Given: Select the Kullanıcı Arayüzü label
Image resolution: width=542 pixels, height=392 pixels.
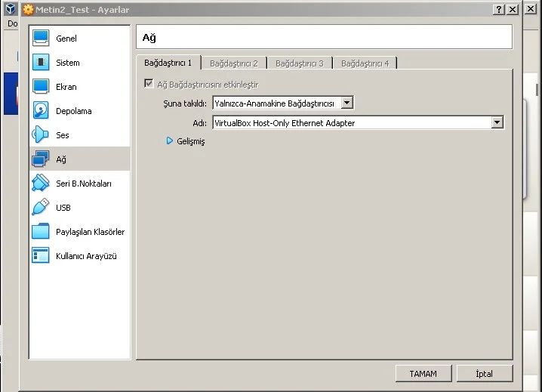Looking at the screenshot, I should 86,256.
